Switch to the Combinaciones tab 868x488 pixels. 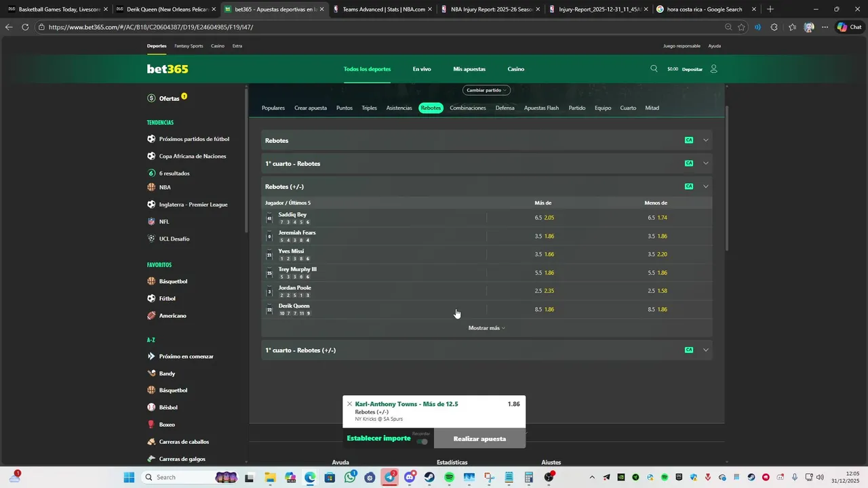pyautogui.click(x=468, y=108)
